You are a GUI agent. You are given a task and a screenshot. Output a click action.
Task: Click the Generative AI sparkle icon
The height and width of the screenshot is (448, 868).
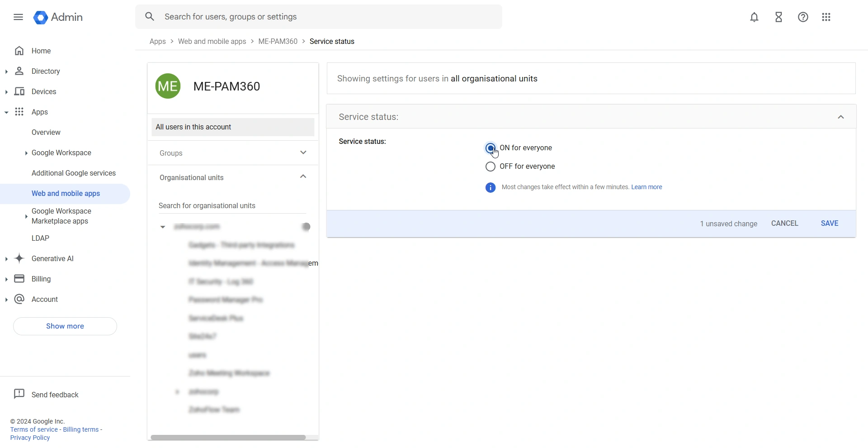click(x=19, y=258)
